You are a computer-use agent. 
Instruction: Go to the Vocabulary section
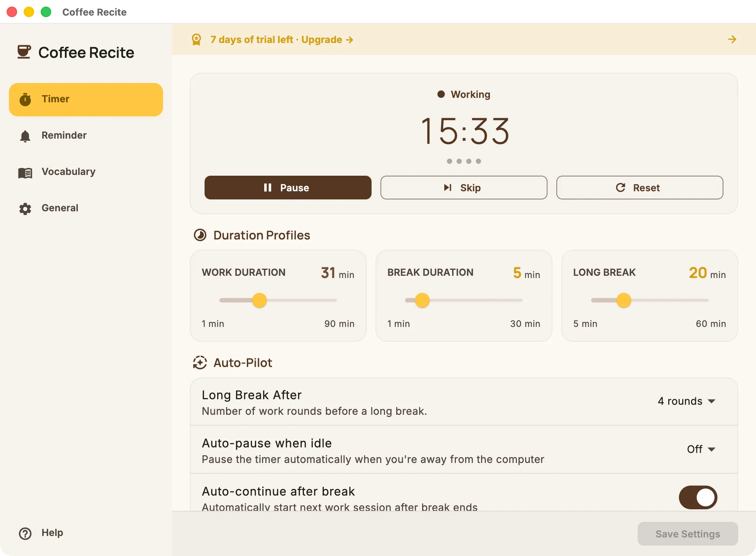tap(86, 172)
